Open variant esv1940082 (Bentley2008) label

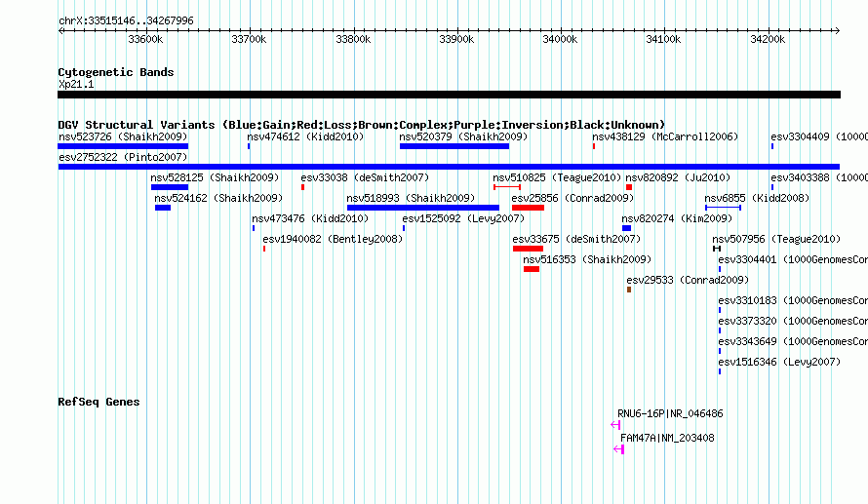[333, 239]
